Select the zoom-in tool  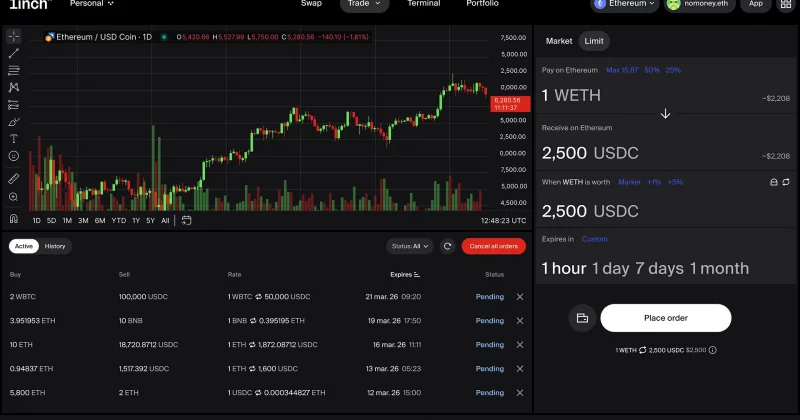(x=14, y=197)
